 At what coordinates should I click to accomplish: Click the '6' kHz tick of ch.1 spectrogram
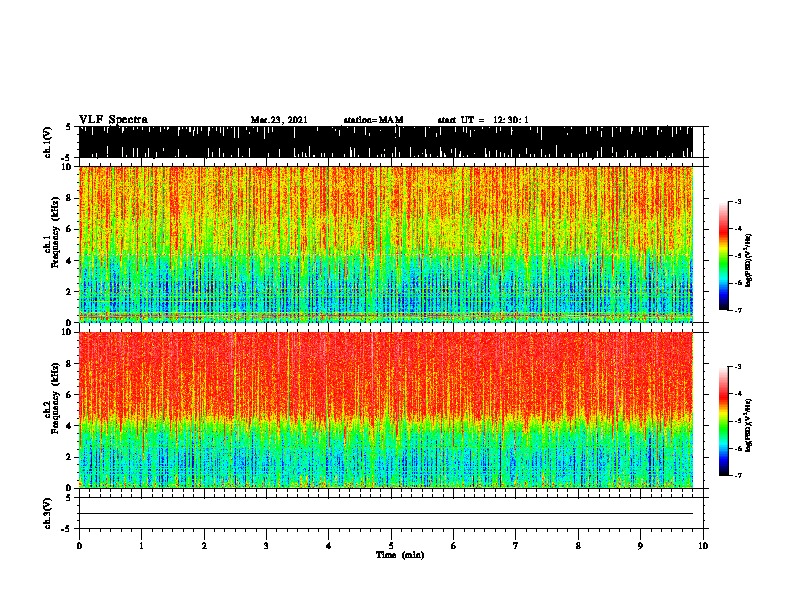[x=70, y=229]
